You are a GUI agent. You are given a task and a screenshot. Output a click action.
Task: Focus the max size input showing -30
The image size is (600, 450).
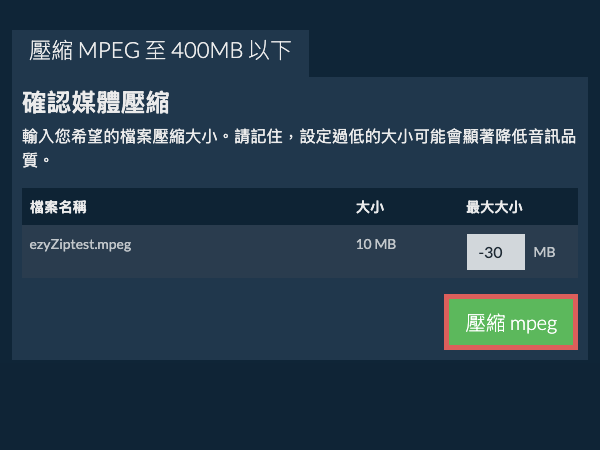coord(495,252)
